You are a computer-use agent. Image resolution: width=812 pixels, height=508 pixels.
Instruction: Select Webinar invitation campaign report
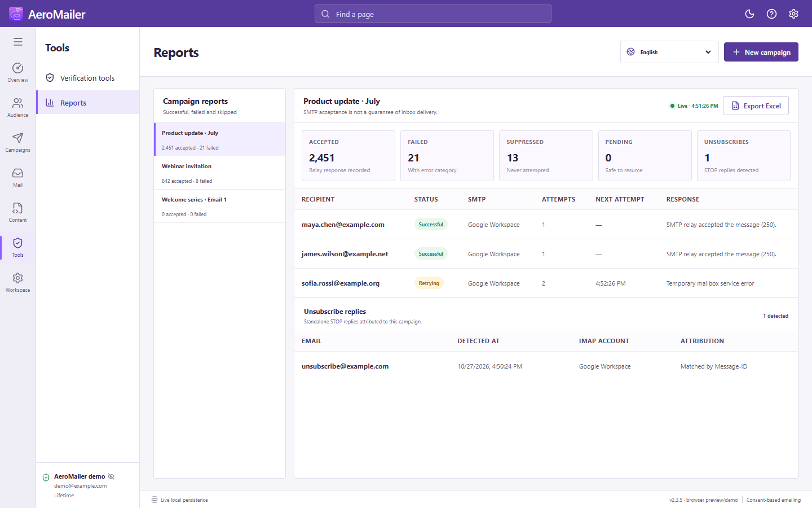[220, 173]
